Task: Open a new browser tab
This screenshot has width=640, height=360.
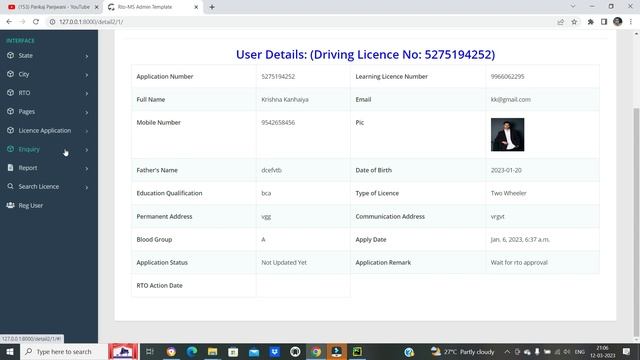Action: pyautogui.click(x=212, y=7)
